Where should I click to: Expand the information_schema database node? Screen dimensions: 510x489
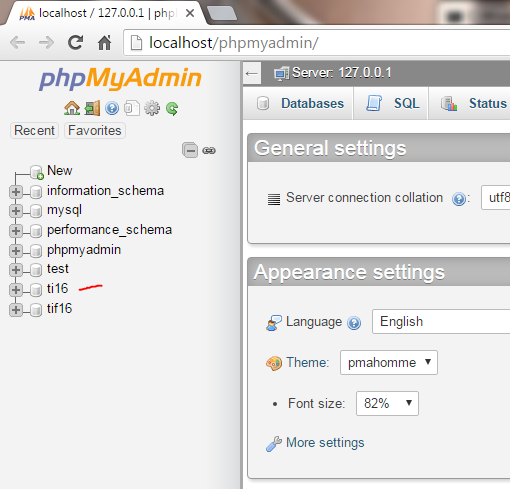tap(16, 192)
